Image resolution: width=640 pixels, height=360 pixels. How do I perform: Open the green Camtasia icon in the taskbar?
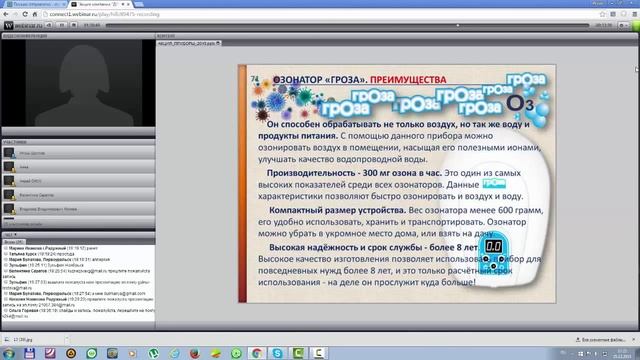point(298,353)
